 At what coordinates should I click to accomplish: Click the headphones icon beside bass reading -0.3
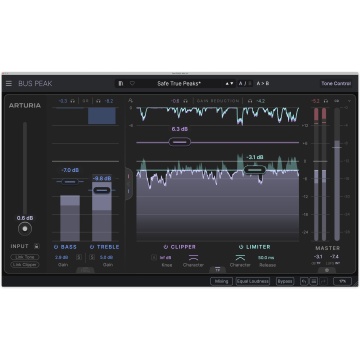(73, 101)
